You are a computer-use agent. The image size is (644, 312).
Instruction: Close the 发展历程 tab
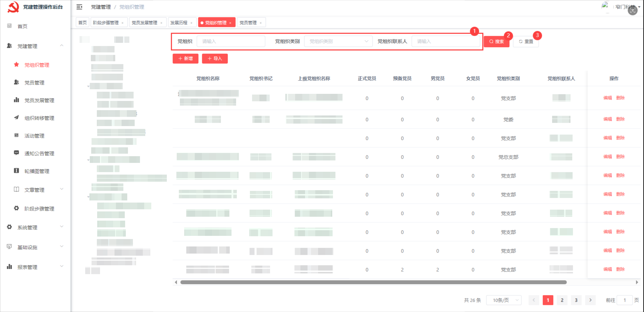192,23
